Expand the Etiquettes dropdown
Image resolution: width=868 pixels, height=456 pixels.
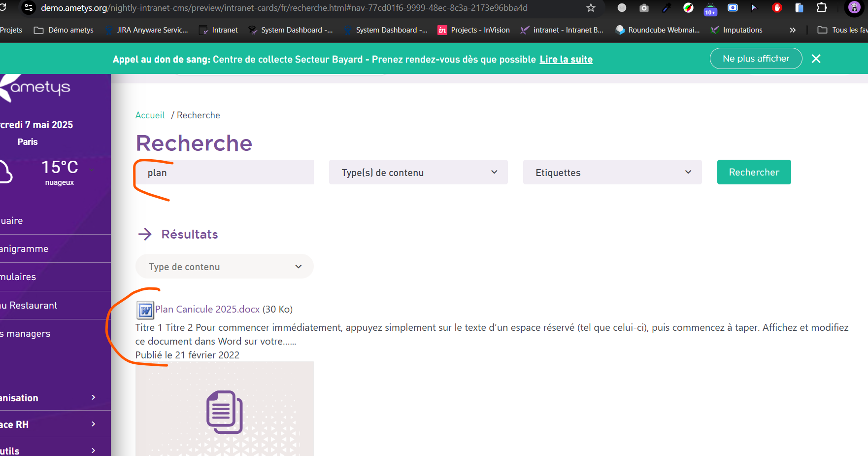point(612,172)
